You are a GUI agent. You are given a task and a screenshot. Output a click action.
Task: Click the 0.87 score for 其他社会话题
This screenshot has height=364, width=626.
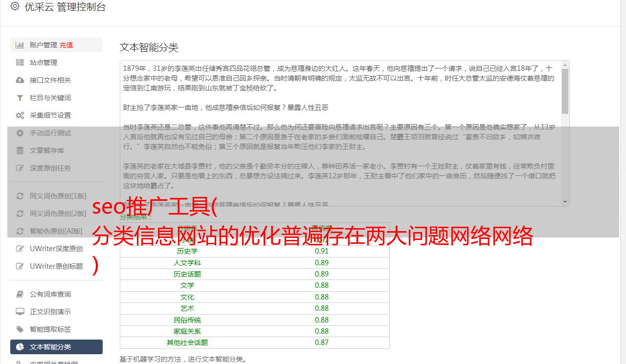point(322,343)
